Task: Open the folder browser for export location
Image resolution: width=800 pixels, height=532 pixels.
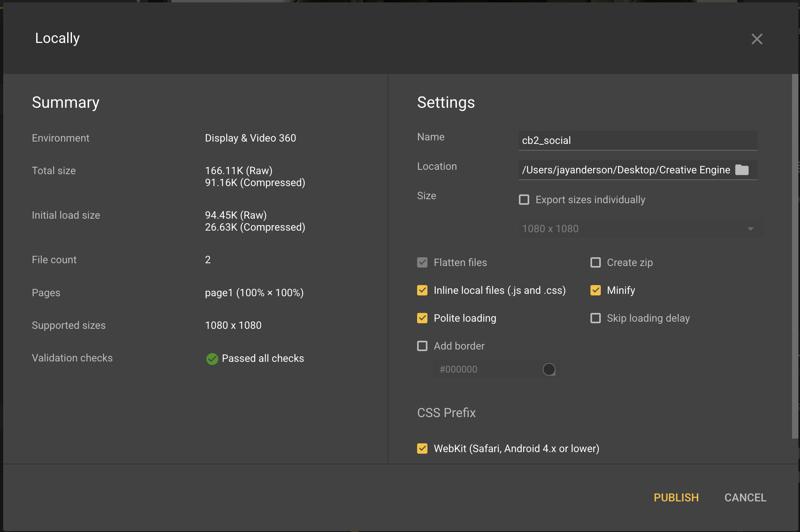Action: point(743,170)
